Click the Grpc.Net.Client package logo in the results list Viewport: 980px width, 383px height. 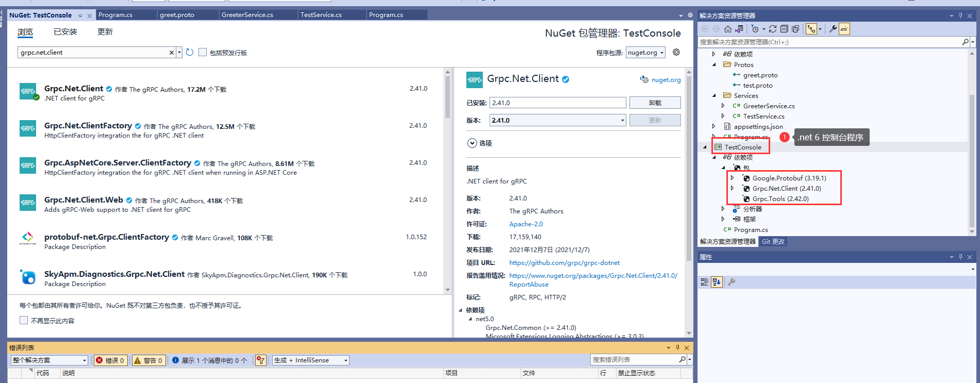point(28,91)
